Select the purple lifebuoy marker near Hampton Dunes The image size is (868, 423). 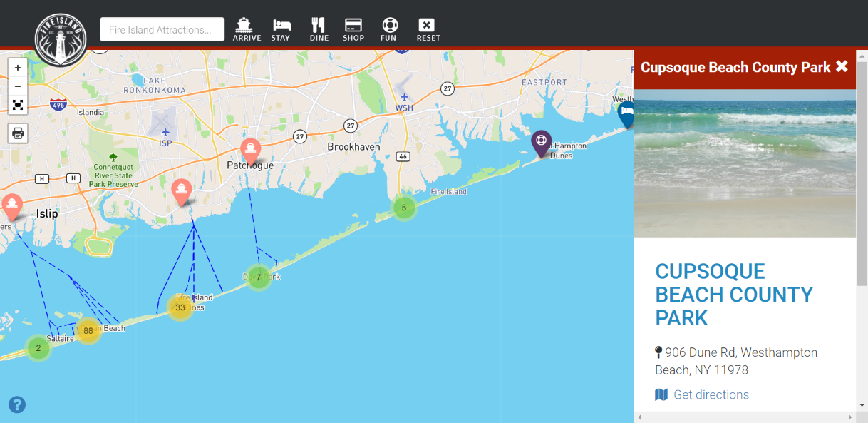click(x=541, y=143)
